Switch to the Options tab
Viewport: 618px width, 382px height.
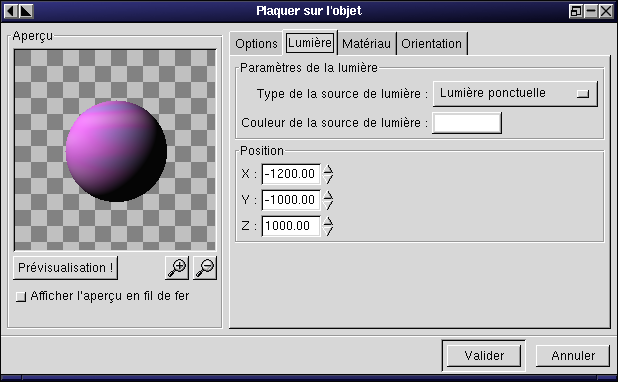(256, 43)
